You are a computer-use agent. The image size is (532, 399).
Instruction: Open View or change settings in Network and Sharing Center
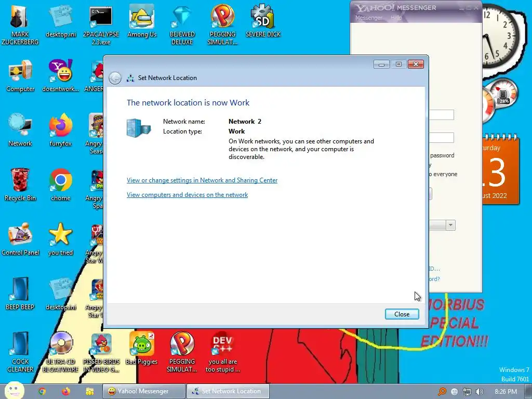click(x=202, y=180)
